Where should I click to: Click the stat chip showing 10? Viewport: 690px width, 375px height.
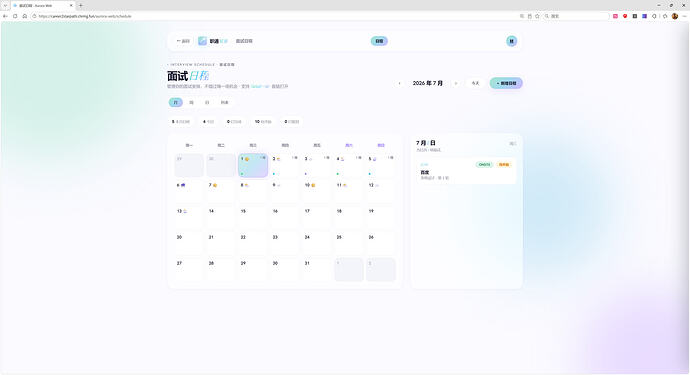pyautogui.click(x=263, y=121)
